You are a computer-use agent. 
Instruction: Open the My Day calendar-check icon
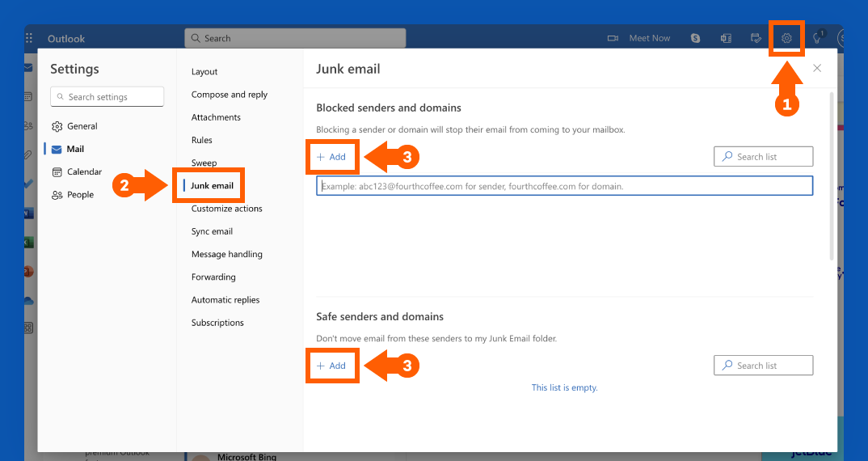(756, 38)
